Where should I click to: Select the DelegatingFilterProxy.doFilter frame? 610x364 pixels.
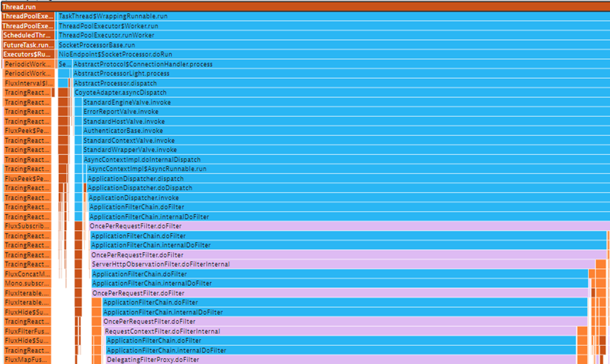tap(341, 360)
